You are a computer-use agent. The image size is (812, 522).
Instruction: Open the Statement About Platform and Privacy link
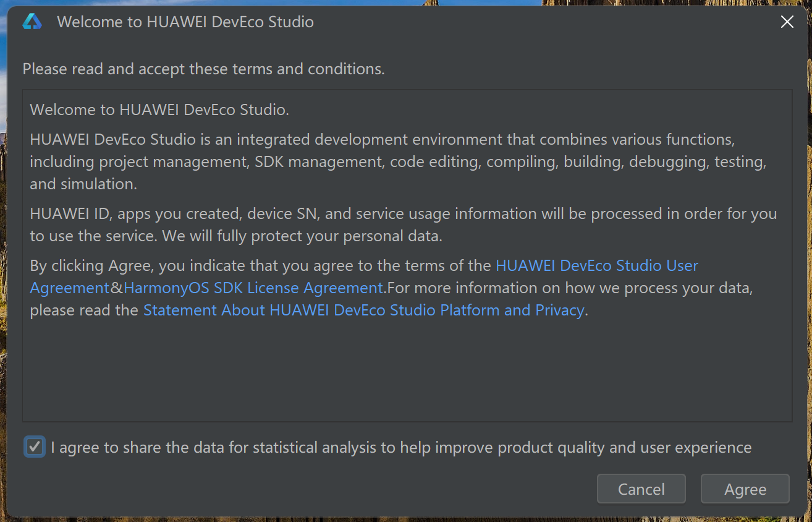coord(363,310)
